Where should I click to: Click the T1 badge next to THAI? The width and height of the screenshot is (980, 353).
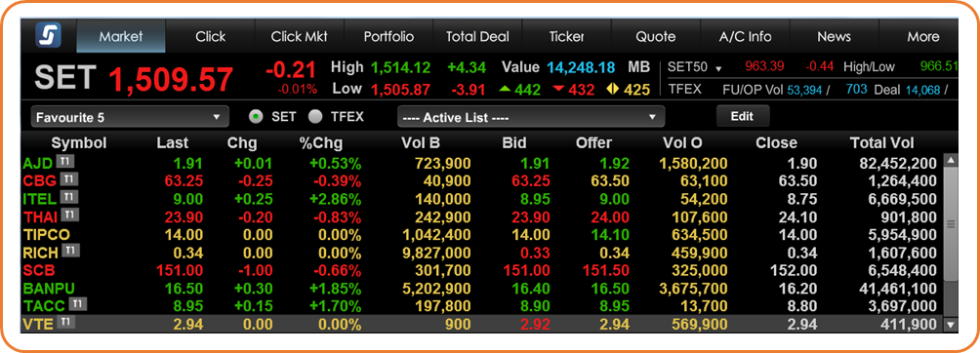[x=70, y=216]
